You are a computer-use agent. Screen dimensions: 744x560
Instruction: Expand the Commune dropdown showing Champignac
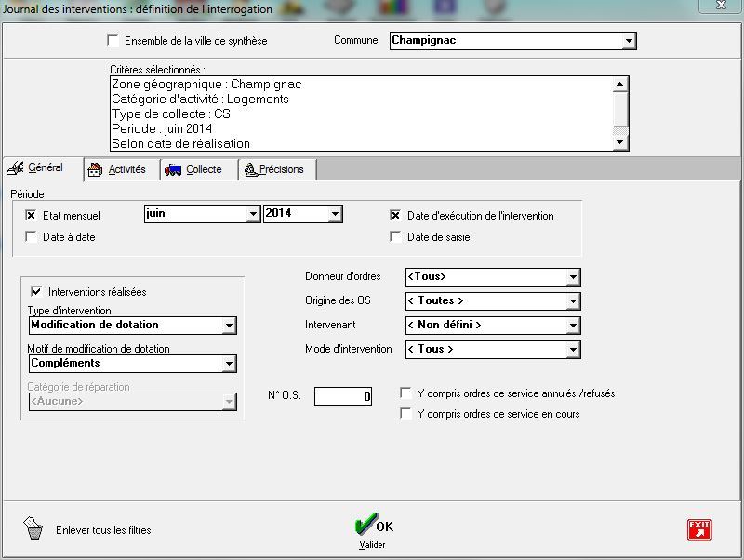629,41
